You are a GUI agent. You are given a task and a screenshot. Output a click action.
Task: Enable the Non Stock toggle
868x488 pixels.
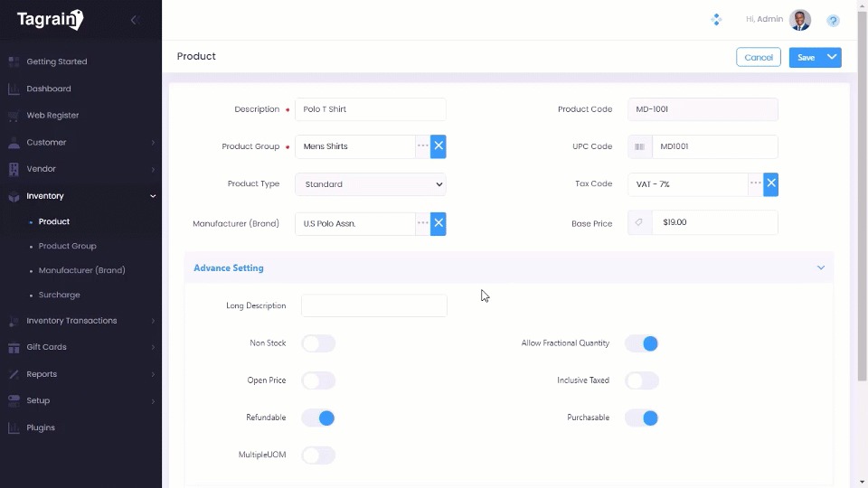[318, 343]
